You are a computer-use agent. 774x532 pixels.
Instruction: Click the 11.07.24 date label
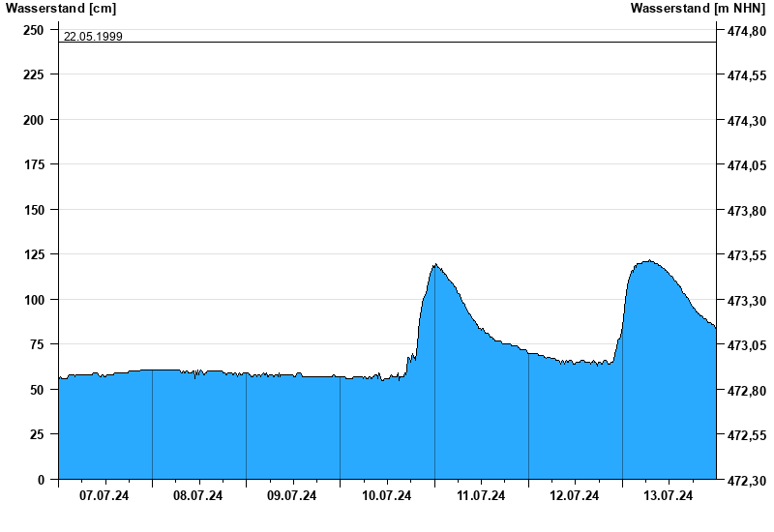tap(481, 495)
